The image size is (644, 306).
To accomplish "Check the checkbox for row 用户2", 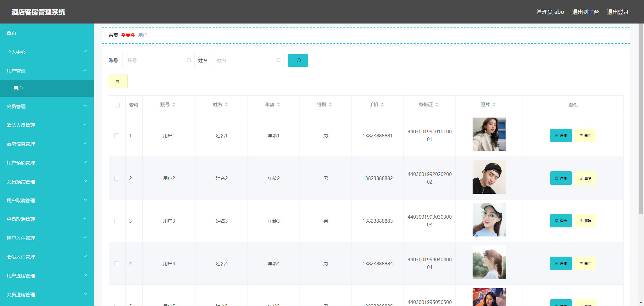I will tap(117, 178).
